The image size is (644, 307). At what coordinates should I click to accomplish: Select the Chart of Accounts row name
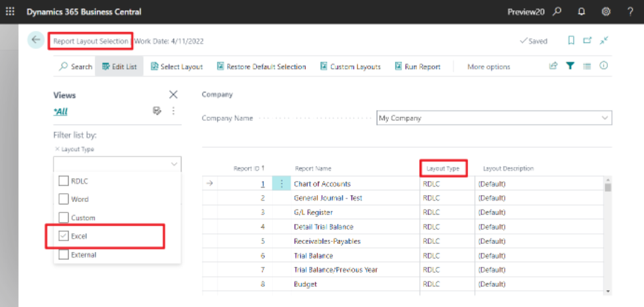coord(322,184)
